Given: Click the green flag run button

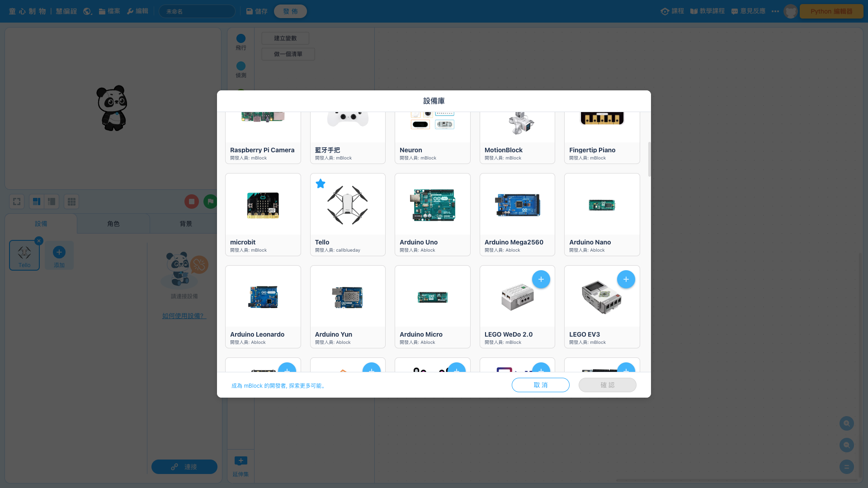Looking at the screenshot, I should [x=210, y=202].
